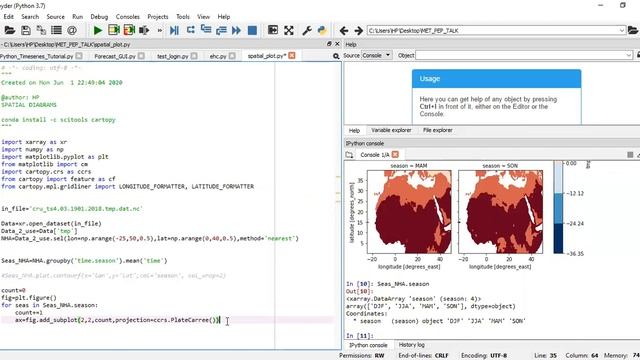Open the working directory path dropdown

[622, 31]
